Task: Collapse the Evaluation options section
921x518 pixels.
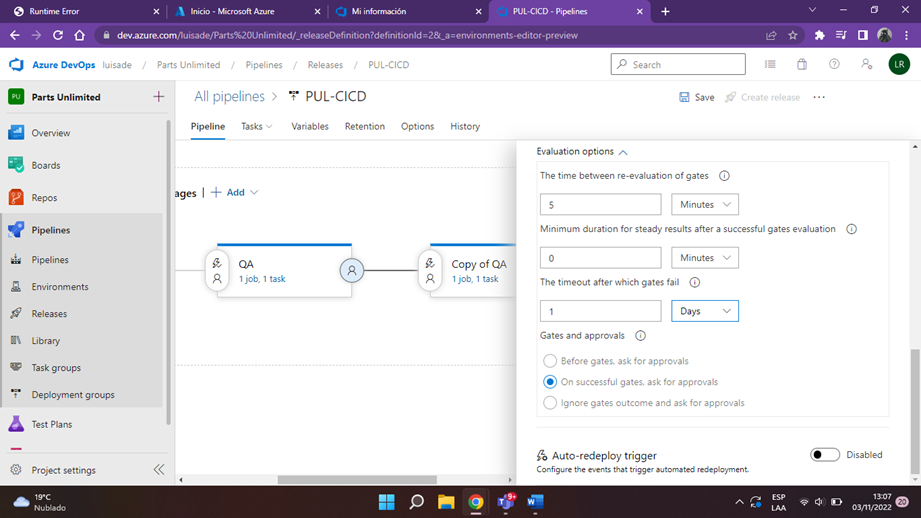Action: pos(623,152)
